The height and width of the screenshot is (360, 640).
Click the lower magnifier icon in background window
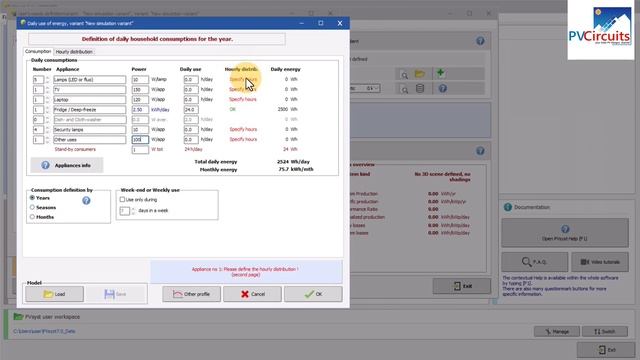coord(404,89)
